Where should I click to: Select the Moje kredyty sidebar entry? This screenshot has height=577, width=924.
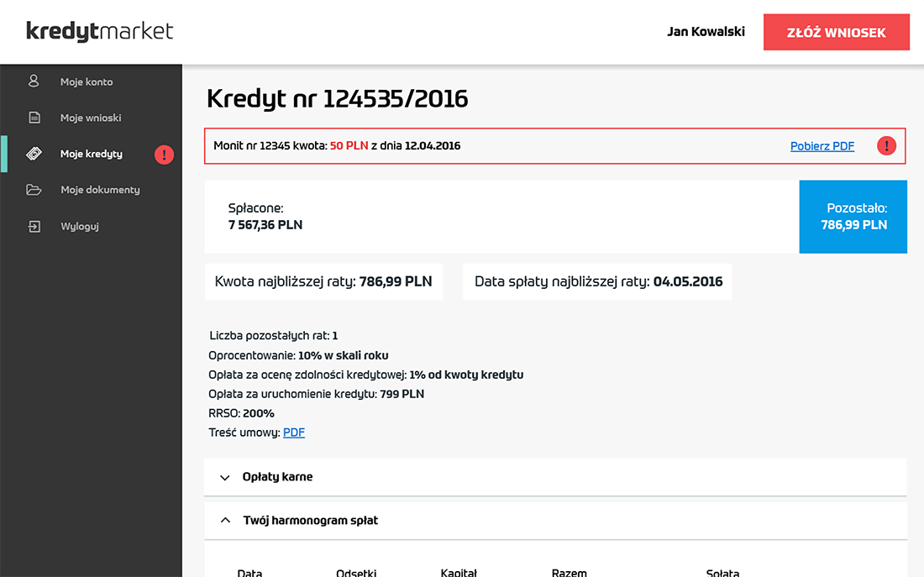coord(92,154)
